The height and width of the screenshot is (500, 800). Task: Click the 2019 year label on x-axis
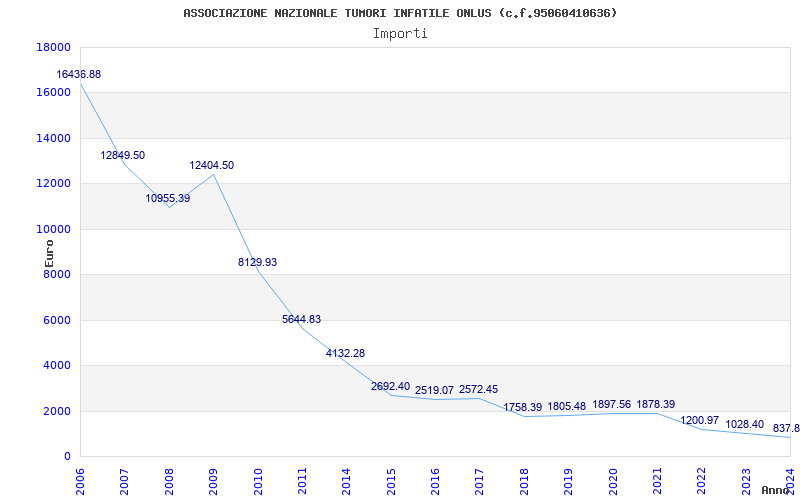569,481
